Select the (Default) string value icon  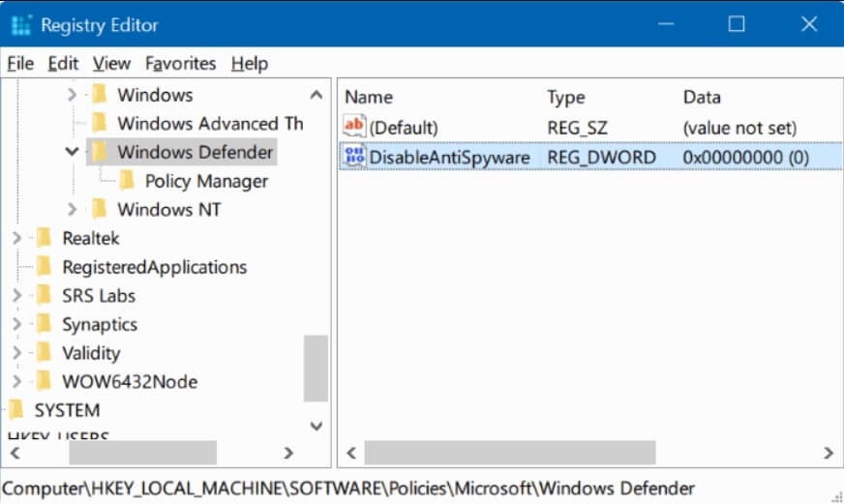click(354, 127)
